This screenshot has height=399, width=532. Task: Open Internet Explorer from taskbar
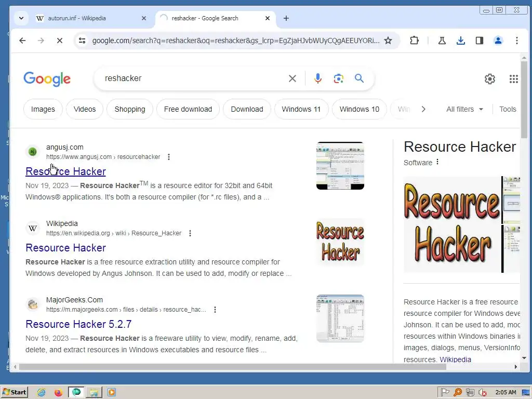(42, 393)
